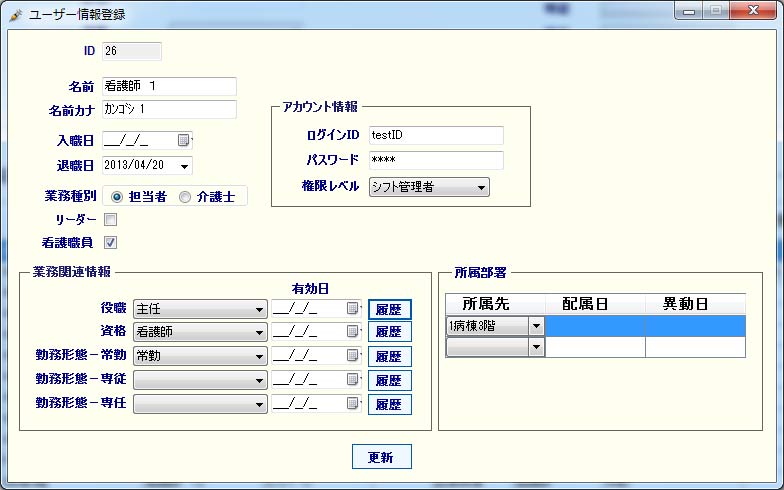Image resolution: width=784 pixels, height=490 pixels.
Task: Click the 配属日 cell in first row
Action: coord(595,325)
